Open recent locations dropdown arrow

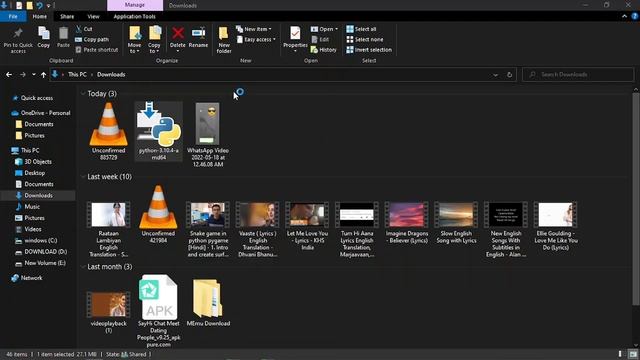pos(33,75)
